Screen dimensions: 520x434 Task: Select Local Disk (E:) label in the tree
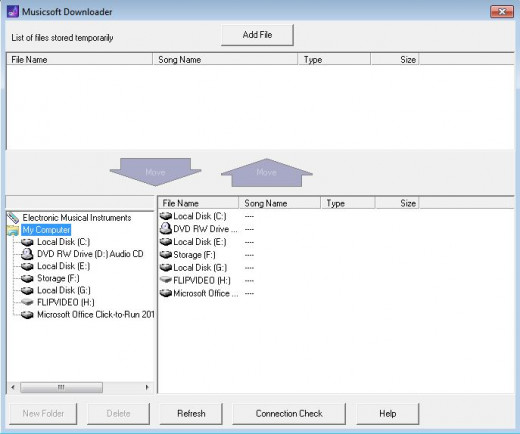click(x=63, y=266)
